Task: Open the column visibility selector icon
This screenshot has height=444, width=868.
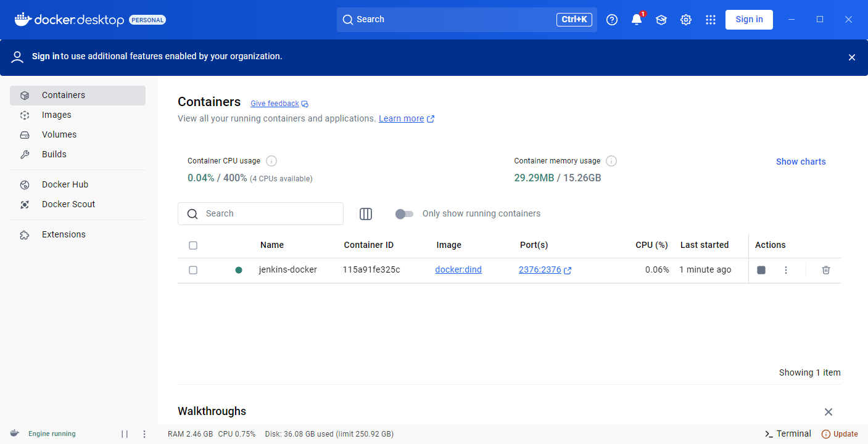Action: (x=366, y=214)
